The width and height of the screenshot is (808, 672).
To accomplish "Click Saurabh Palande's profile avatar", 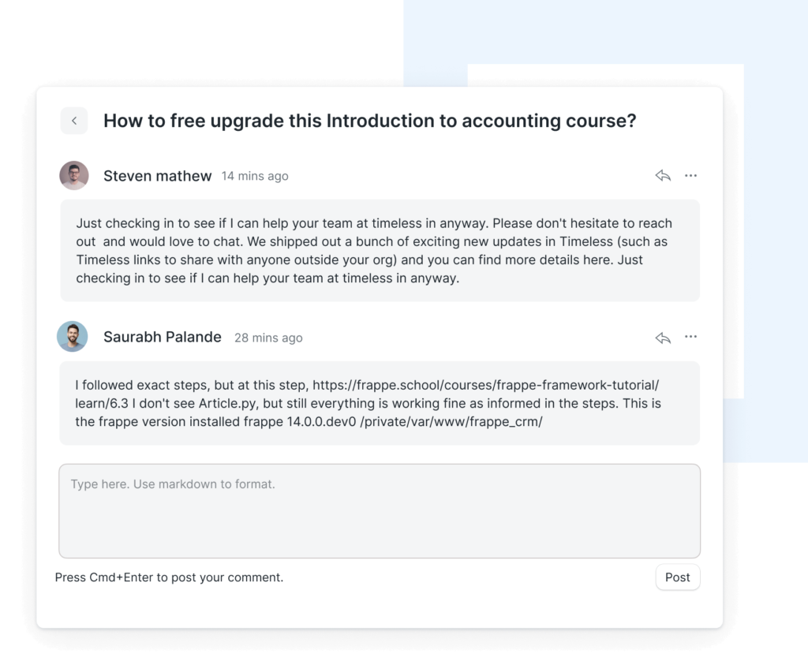I will [72, 337].
